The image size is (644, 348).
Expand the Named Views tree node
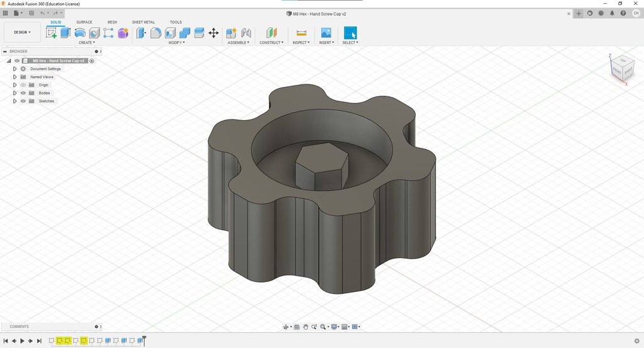click(x=14, y=77)
